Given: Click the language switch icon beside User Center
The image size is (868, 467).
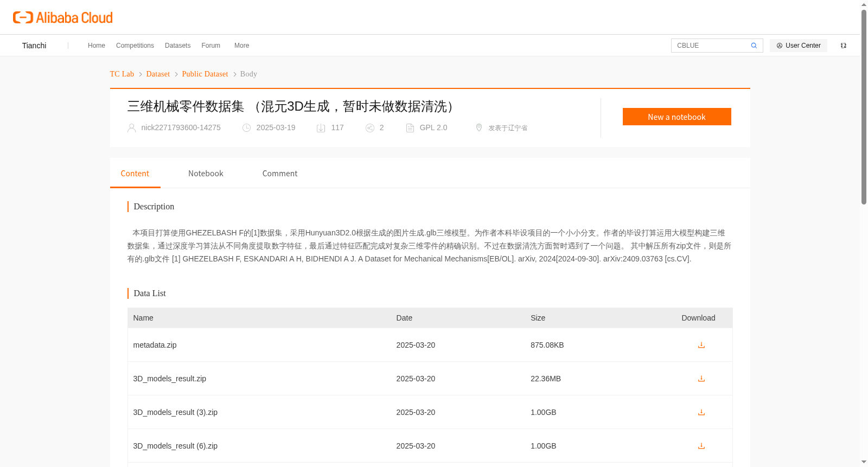Looking at the screenshot, I should pos(844,46).
